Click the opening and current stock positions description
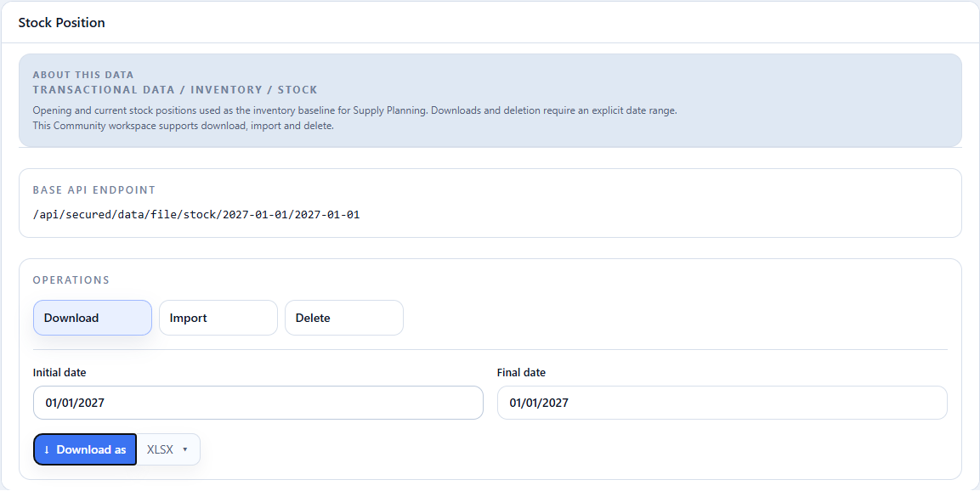Viewport: 980px width, 491px height. coord(354,110)
